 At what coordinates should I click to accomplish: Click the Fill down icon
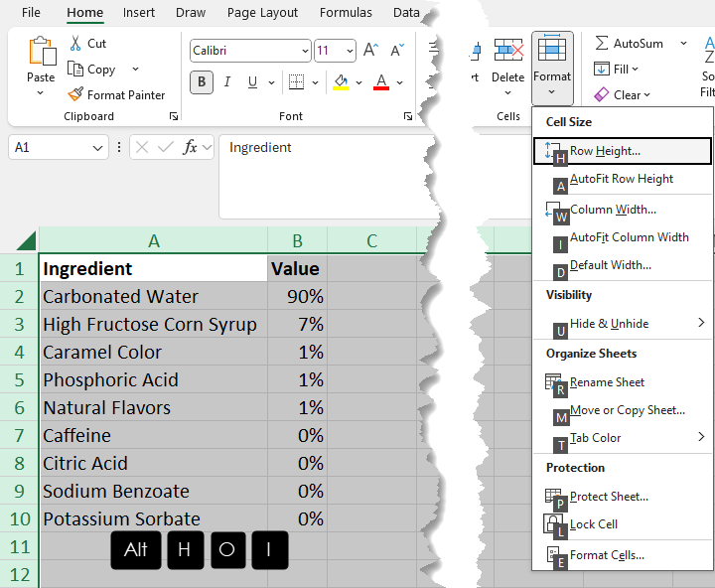click(x=602, y=69)
